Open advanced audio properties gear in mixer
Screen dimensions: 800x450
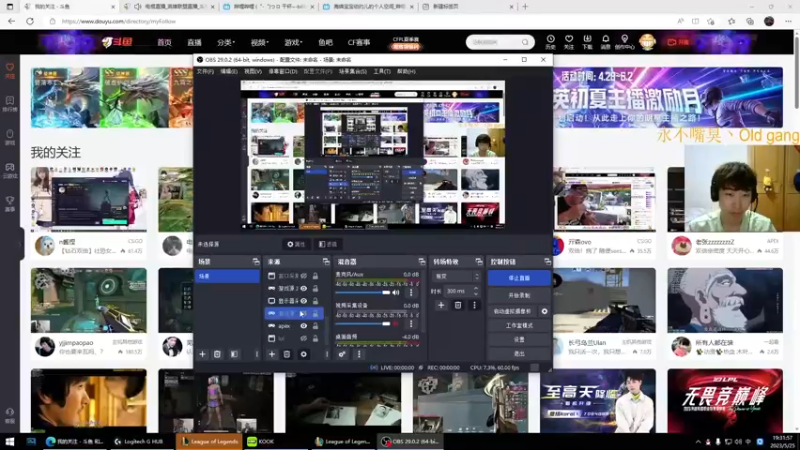click(x=342, y=354)
